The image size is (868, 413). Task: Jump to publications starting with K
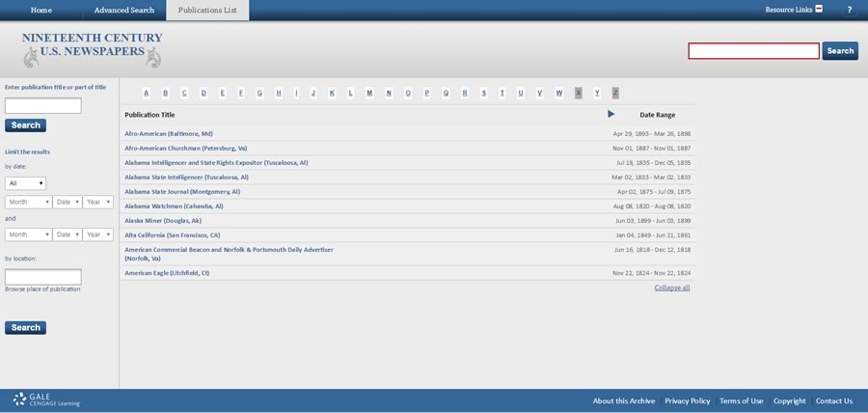click(332, 93)
